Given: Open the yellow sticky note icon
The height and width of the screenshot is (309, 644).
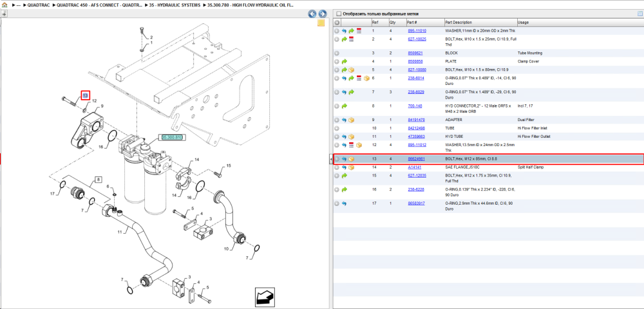Looking at the screenshot, I should point(321,23).
